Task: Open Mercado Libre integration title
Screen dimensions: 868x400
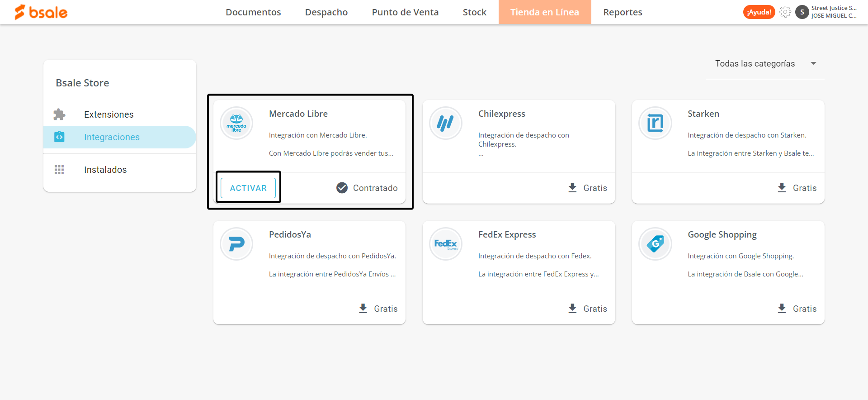Action: 298,114
